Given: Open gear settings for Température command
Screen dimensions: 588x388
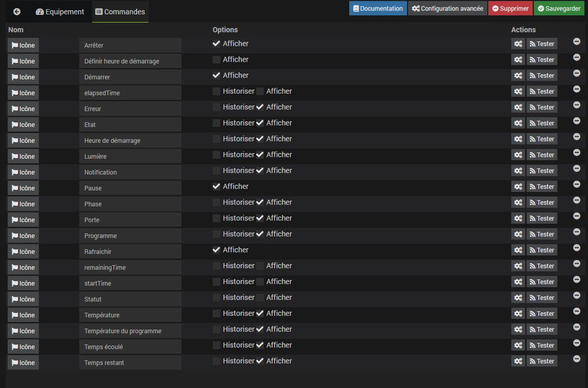Looking at the screenshot, I should tap(518, 313).
